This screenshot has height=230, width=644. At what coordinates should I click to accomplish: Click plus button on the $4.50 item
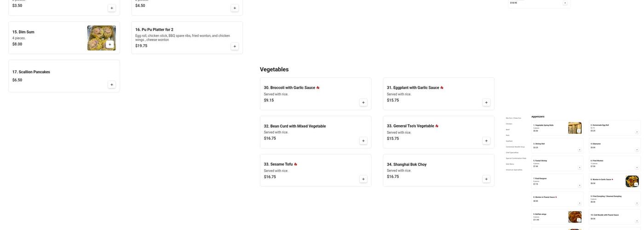(x=235, y=8)
